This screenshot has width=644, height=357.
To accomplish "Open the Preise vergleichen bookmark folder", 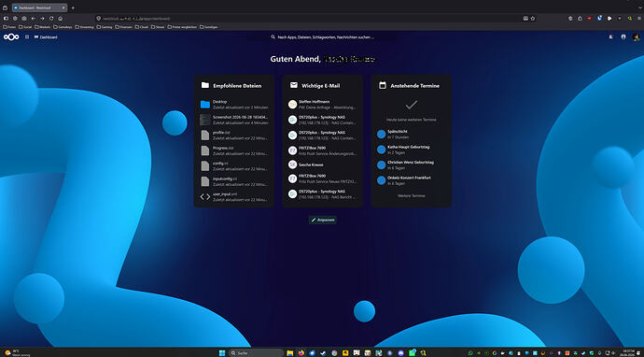I will coord(182,27).
